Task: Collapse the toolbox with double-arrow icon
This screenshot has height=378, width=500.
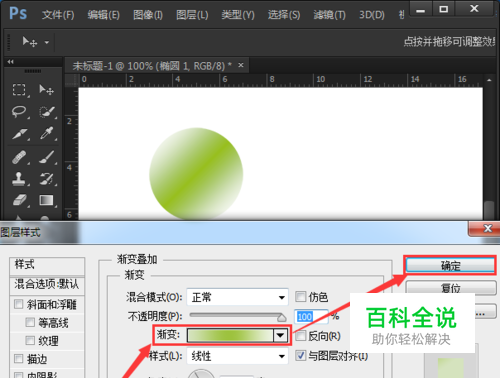Action: [11, 62]
